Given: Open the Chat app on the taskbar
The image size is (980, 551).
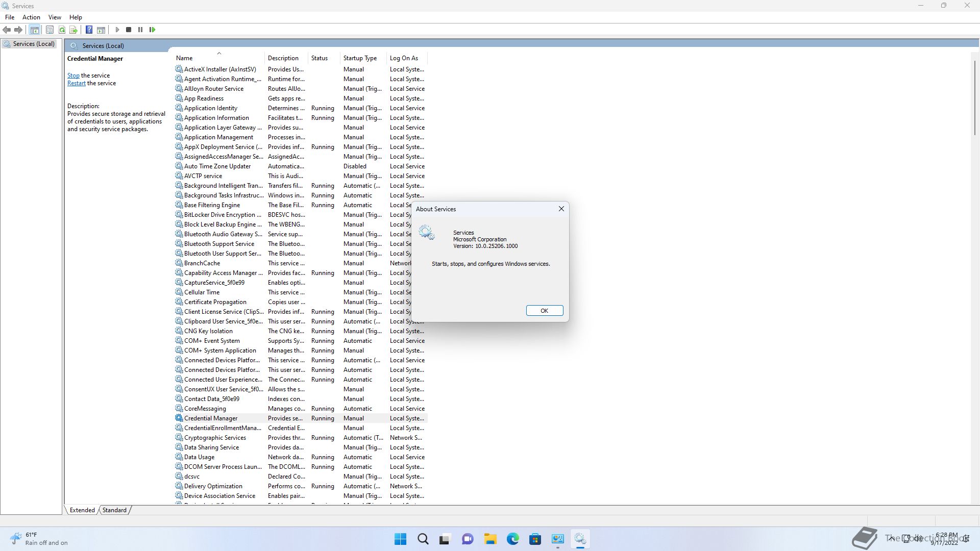Looking at the screenshot, I should 468,539.
